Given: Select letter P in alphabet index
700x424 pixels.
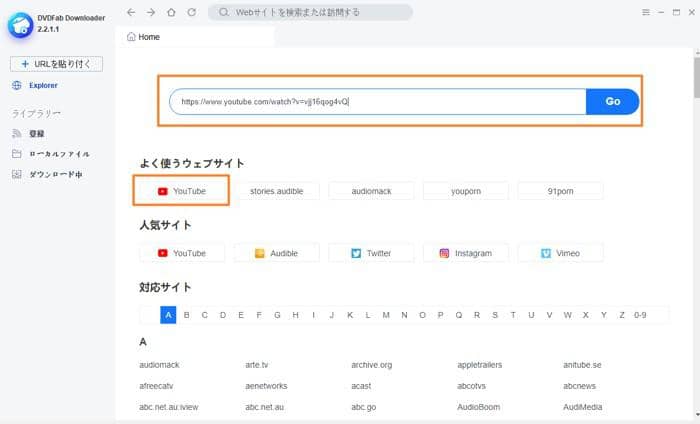Looking at the screenshot, I should click(x=440, y=315).
